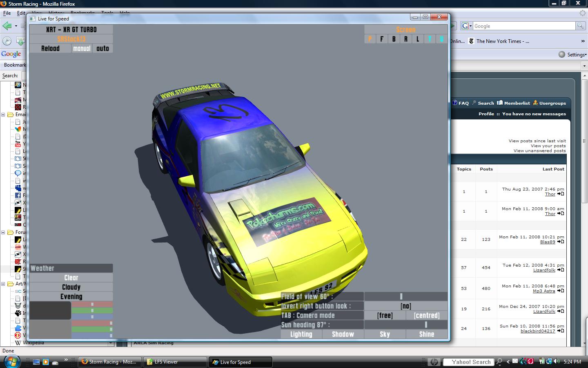The width and height of the screenshot is (588, 368).
Task: Click the Reload button in LFS viewer
Action: pos(50,48)
